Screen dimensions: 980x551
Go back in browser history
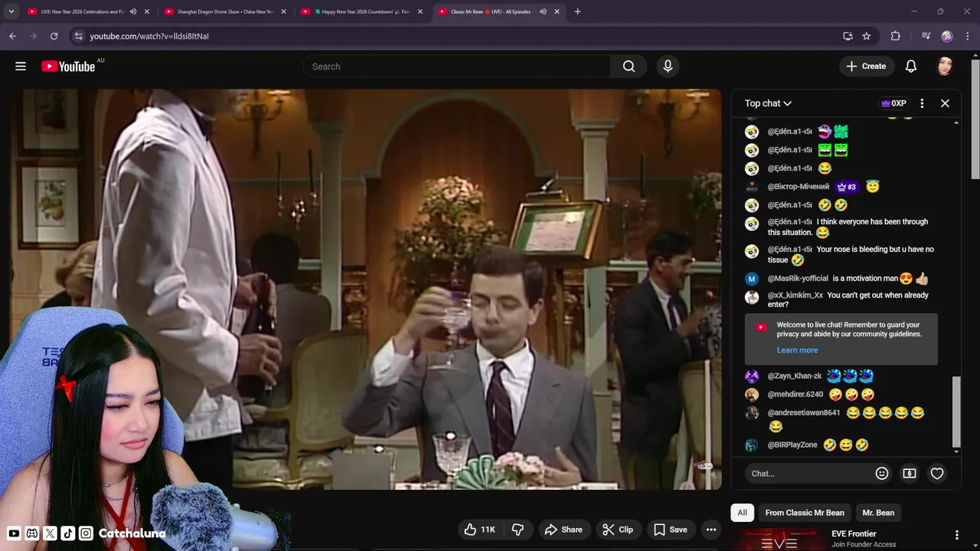(x=12, y=36)
